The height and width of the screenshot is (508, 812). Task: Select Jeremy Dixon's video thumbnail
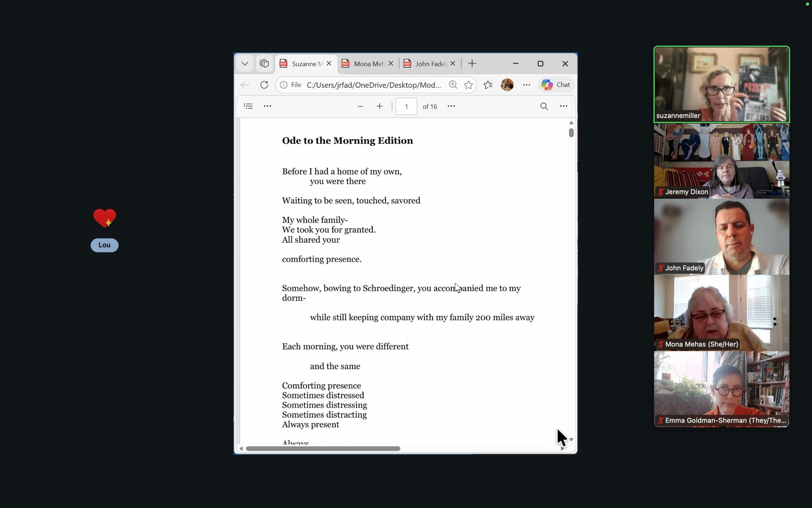point(721,161)
